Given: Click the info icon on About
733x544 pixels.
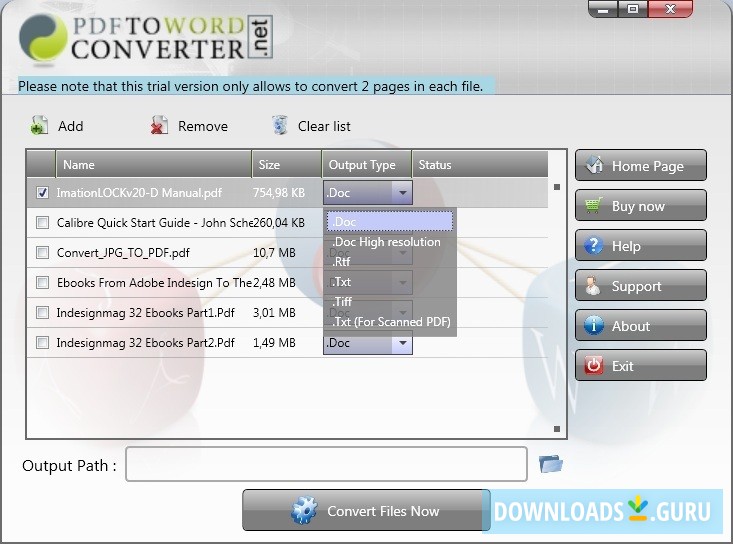Looking at the screenshot, I should click(x=594, y=325).
